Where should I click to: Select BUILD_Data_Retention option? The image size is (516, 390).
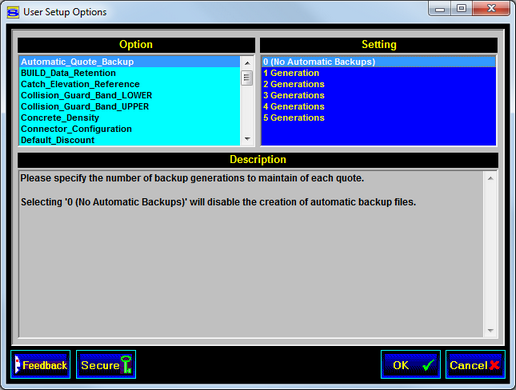click(x=130, y=73)
